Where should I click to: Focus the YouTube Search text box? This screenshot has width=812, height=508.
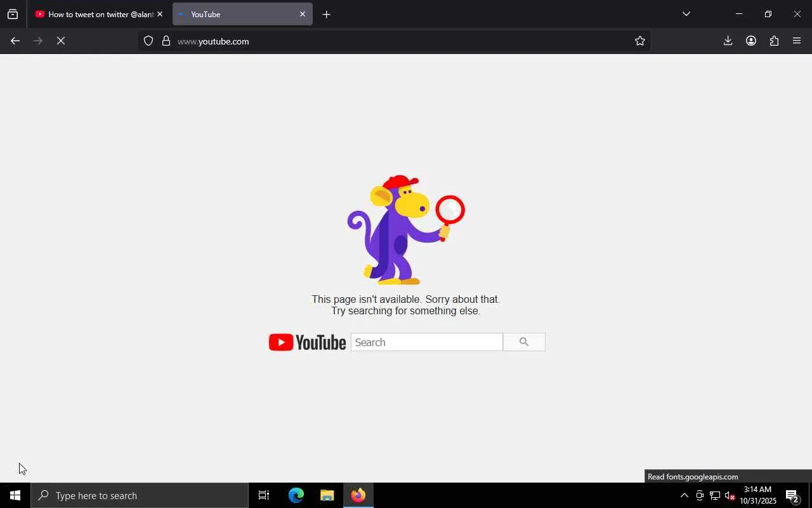(427, 342)
